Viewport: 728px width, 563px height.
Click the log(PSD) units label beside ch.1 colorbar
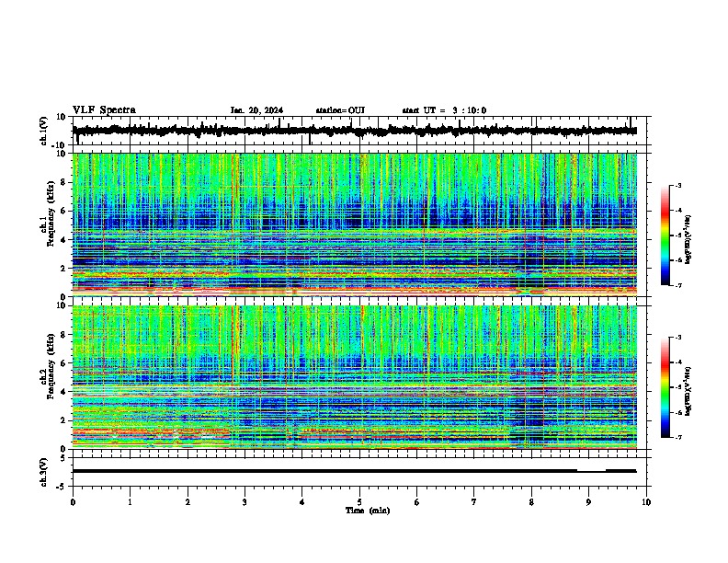[x=689, y=239]
